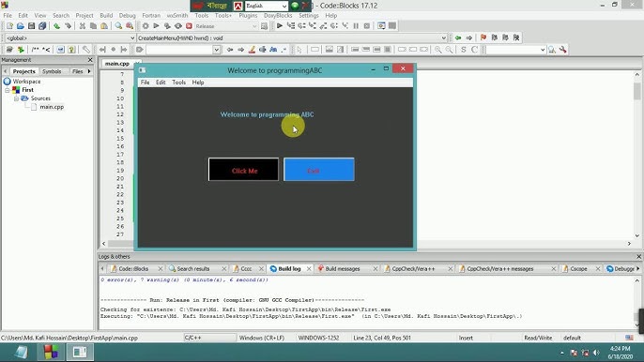Open the Code::Blocks File menu
The image size is (644, 362).
8,16
